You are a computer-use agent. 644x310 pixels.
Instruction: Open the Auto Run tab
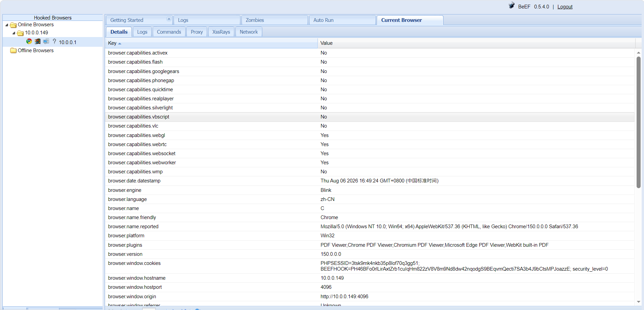pyautogui.click(x=342, y=20)
